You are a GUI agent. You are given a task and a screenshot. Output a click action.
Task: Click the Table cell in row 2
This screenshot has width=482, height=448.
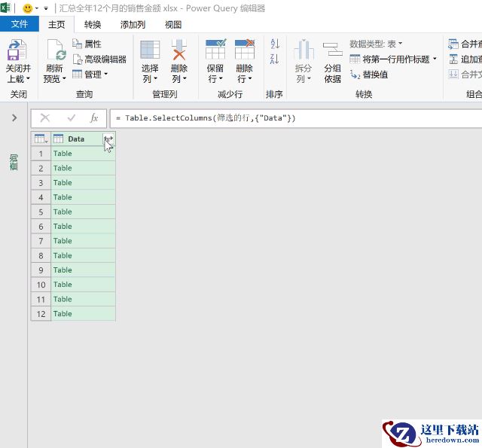point(84,168)
